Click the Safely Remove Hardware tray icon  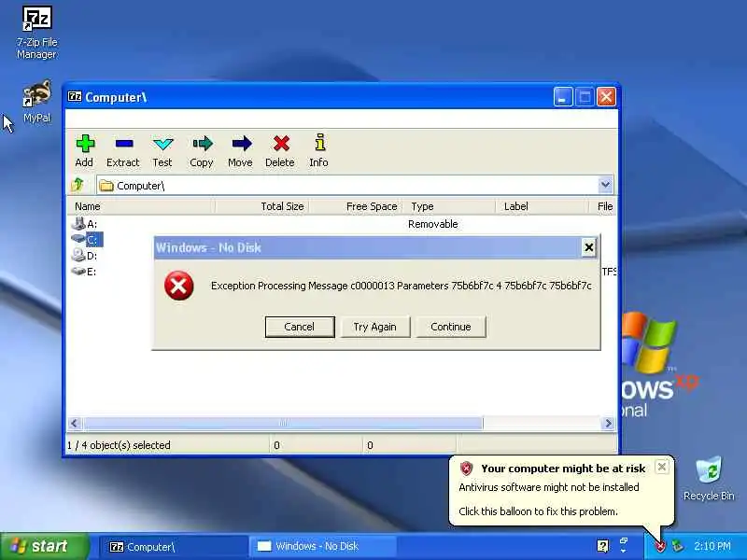pyautogui.click(x=677, y=546)
